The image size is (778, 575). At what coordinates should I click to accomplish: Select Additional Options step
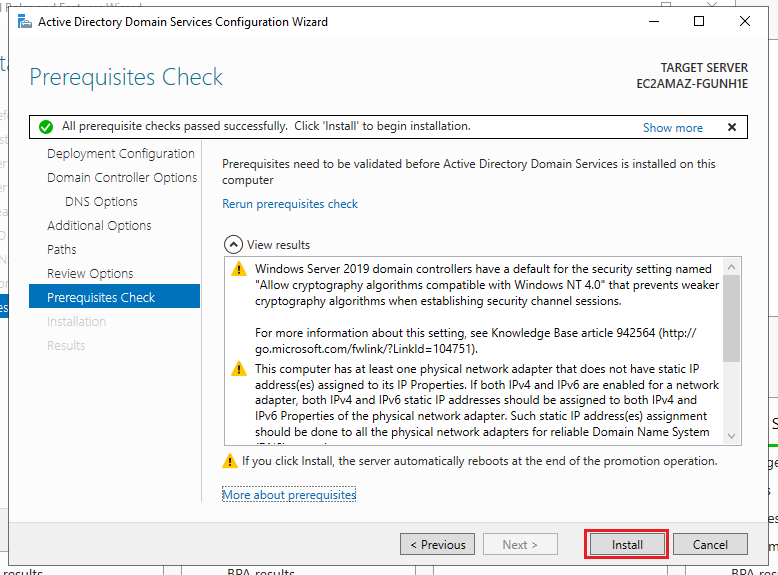[x=99, y=226]
